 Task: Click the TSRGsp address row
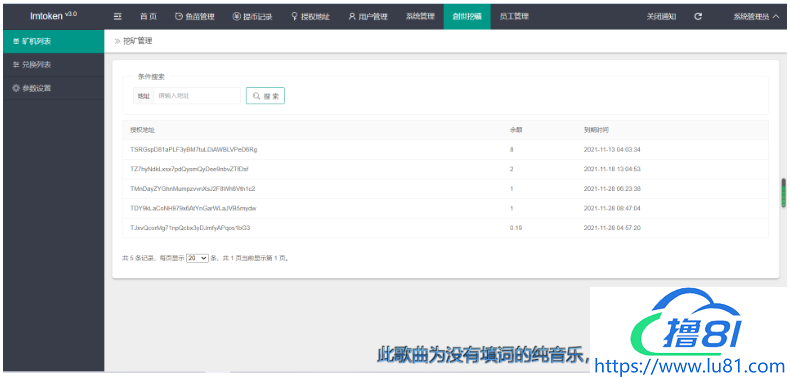point(445,150)
